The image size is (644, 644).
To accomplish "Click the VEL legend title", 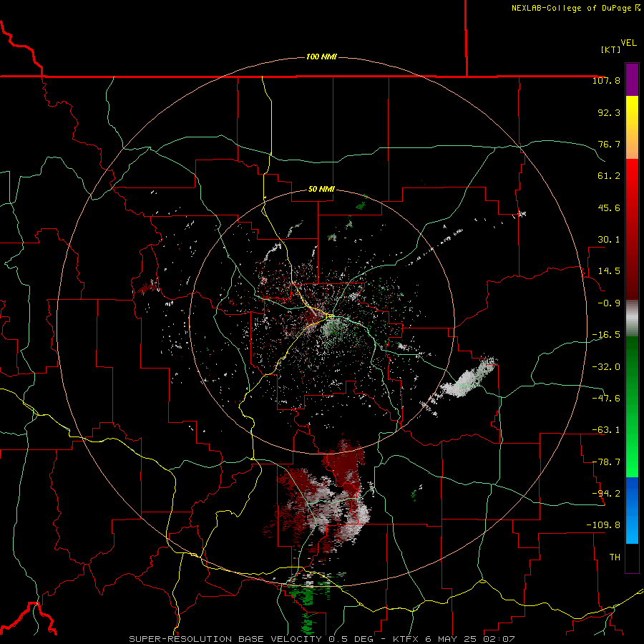I will click(629, 43).
